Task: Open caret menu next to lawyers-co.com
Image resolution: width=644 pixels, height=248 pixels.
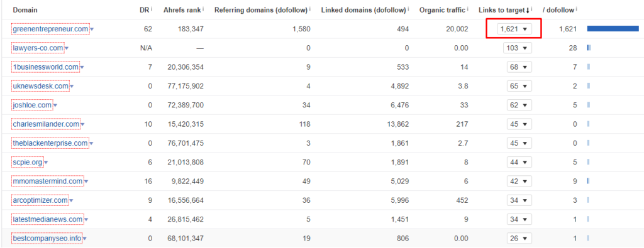Action: [x=67, y=48]
